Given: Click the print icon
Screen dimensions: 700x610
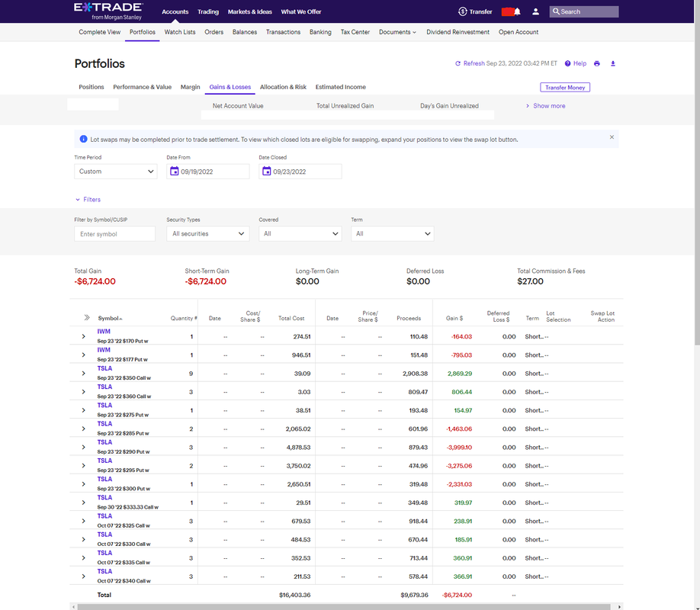Looking at the screenshot, I should (597, 63).
